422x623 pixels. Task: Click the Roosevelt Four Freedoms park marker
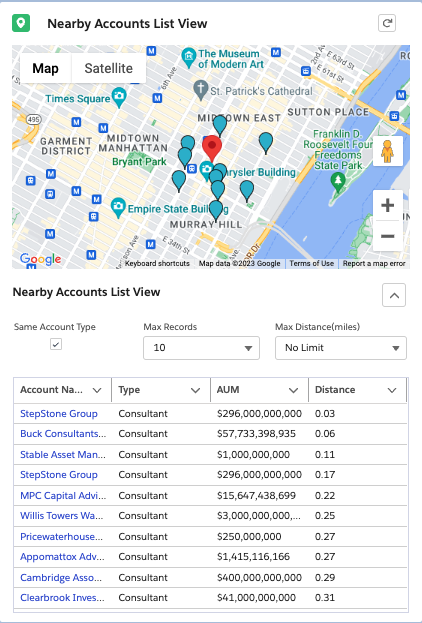[x=338, y=182]
